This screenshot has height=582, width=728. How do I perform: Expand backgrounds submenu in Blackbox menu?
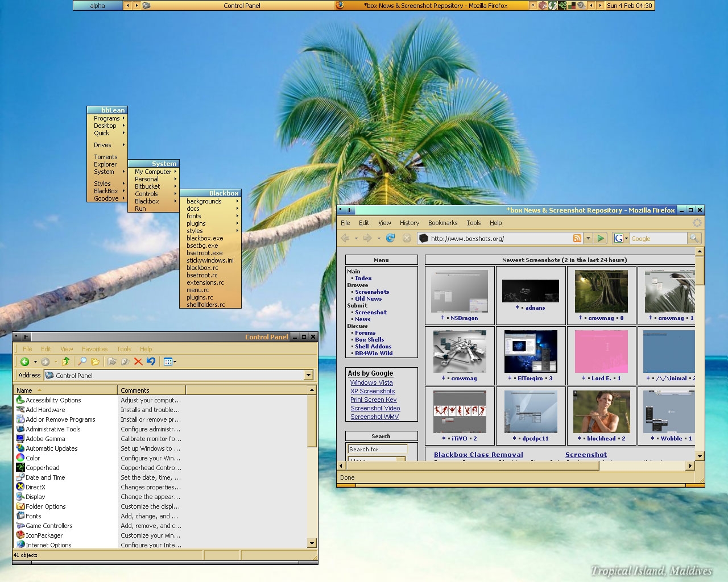(210, 201)
